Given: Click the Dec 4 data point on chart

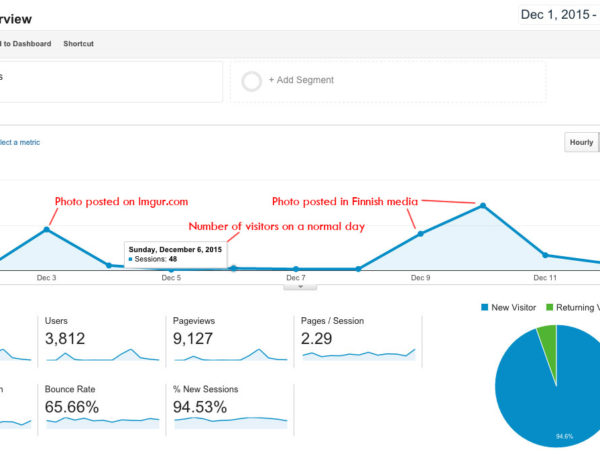Looking at the screenshot, I should click(109, 265).
